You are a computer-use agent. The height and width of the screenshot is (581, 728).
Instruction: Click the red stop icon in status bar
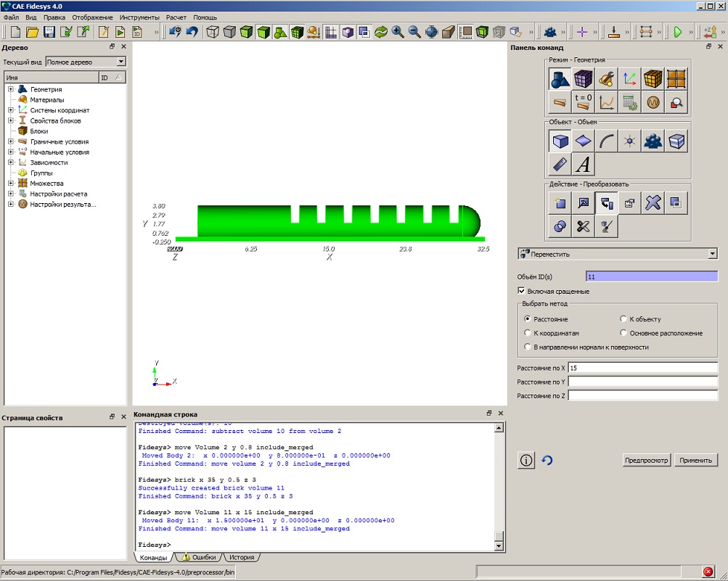pos(708,572)
